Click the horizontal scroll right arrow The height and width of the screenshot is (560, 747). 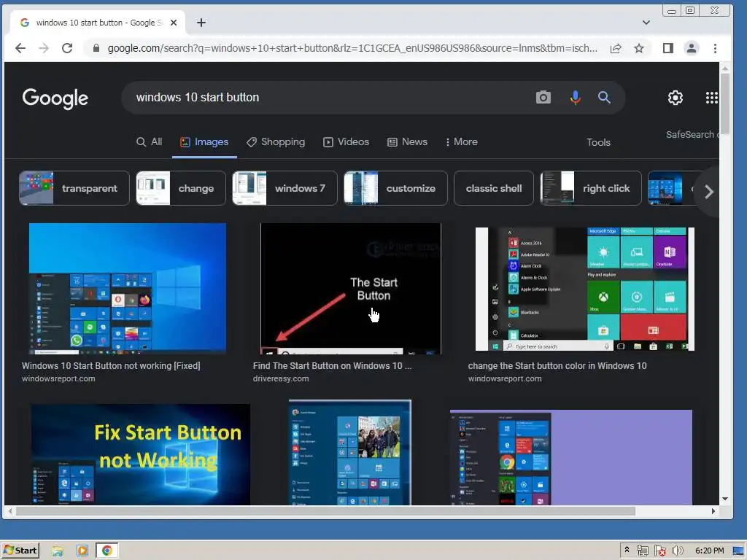(x=713, y=511)
